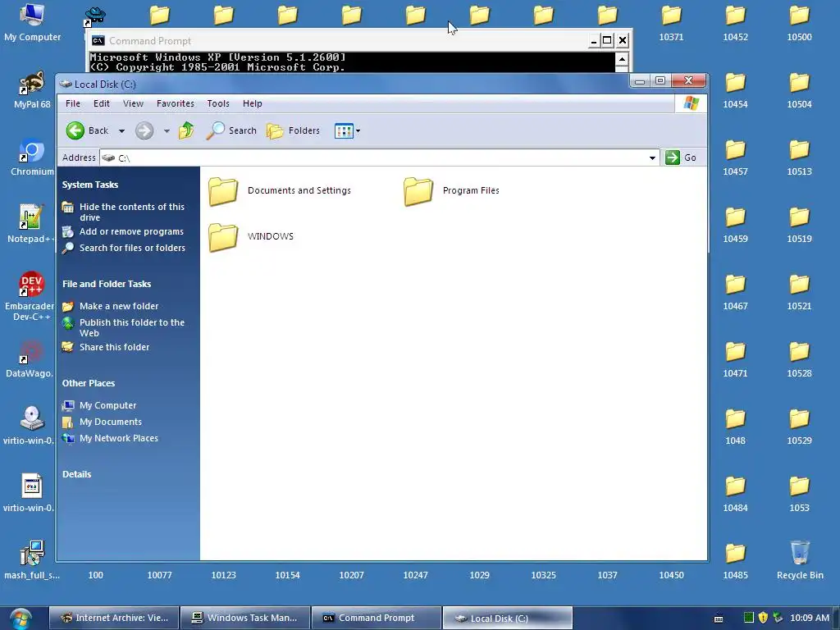Click the Forward arrow button
The image size is (840, 630).
pyautogui.click(x=144, y=130)
